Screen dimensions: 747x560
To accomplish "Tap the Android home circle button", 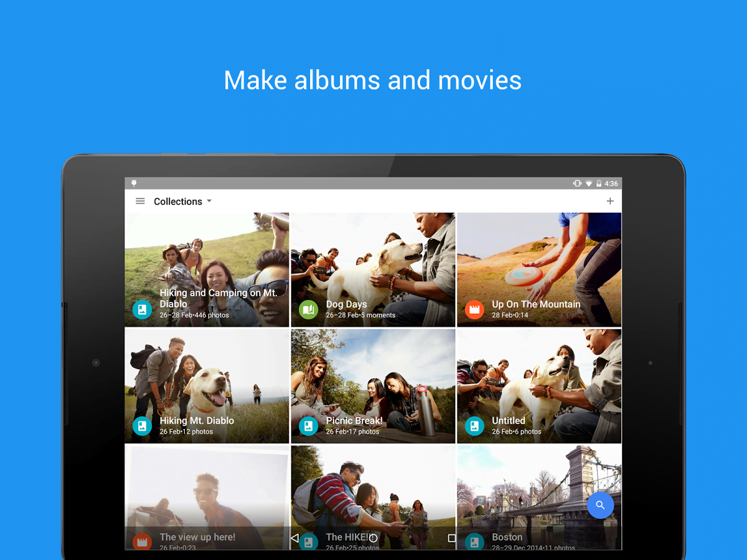I will 373,538.
